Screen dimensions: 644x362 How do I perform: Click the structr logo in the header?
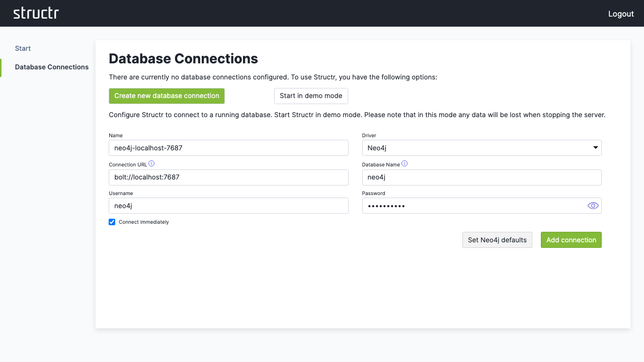[36, 13]
